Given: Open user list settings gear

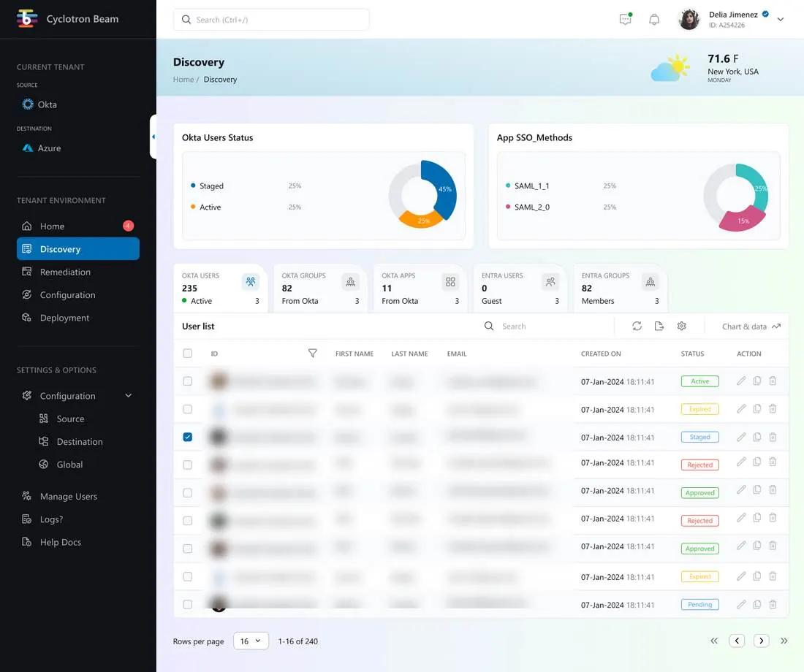Looking at the screenshot, I should click(681, 326).
